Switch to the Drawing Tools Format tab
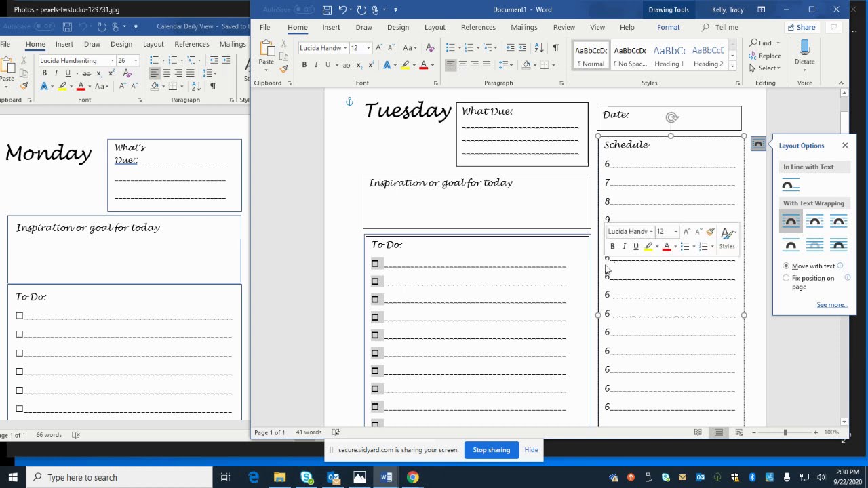The image size is (868, 488). coord(668,27)
